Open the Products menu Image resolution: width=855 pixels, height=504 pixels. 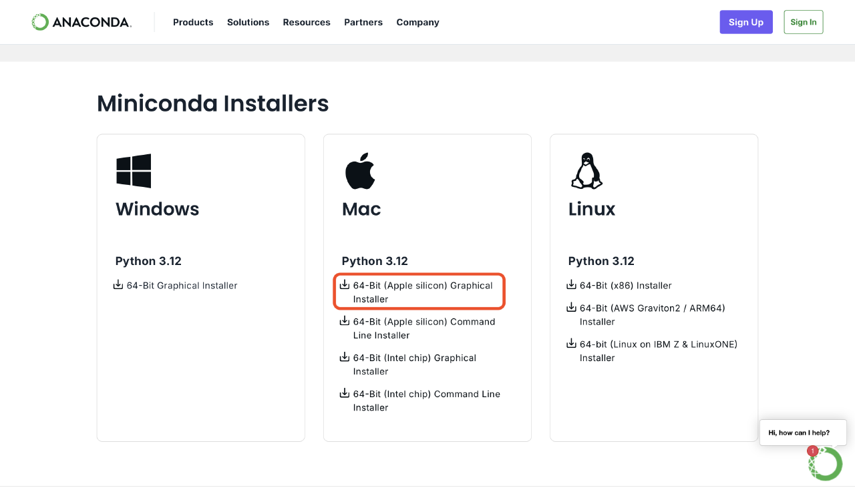click(x=193, y=22)
